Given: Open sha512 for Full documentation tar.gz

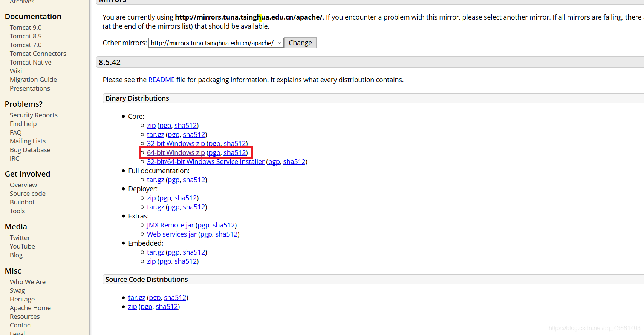Looking at the screenshot, I should (194, 180).
